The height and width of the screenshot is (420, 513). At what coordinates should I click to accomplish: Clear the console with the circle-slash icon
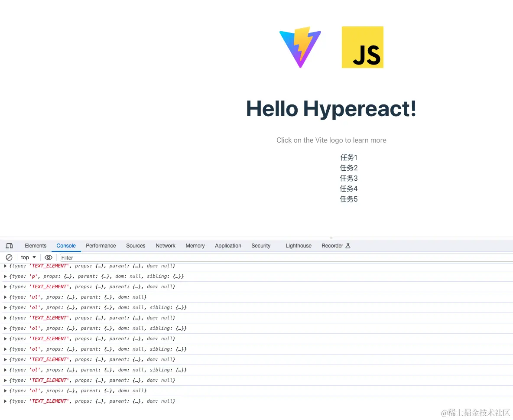tap(9, 257)
